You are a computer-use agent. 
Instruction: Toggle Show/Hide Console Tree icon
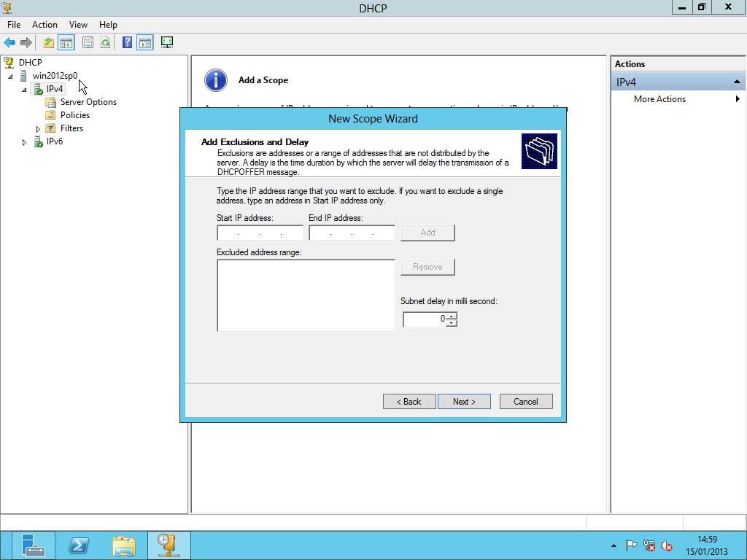point(66,43)
